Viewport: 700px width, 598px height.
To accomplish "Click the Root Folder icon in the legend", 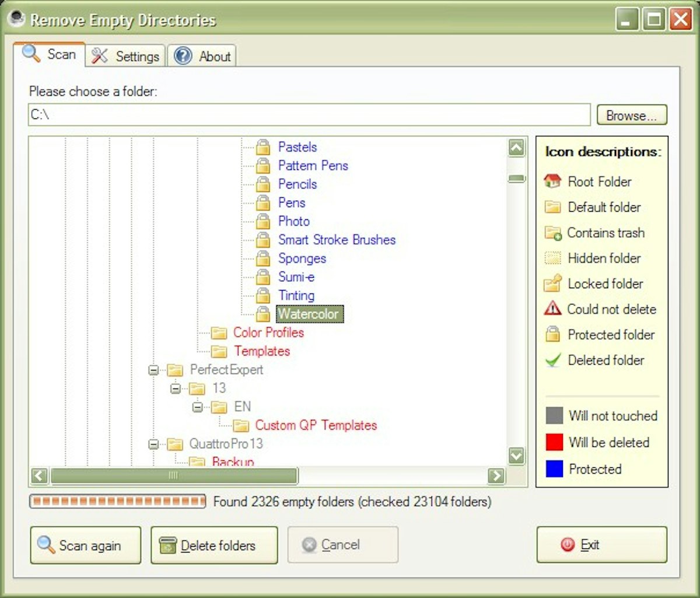I will [552, 181].
